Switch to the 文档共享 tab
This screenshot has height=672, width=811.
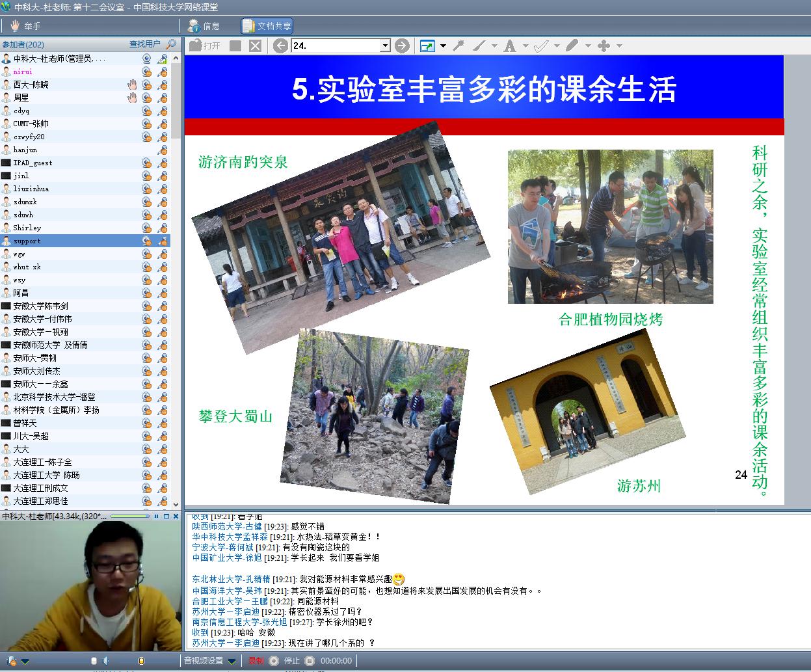(x=267, y=26)
